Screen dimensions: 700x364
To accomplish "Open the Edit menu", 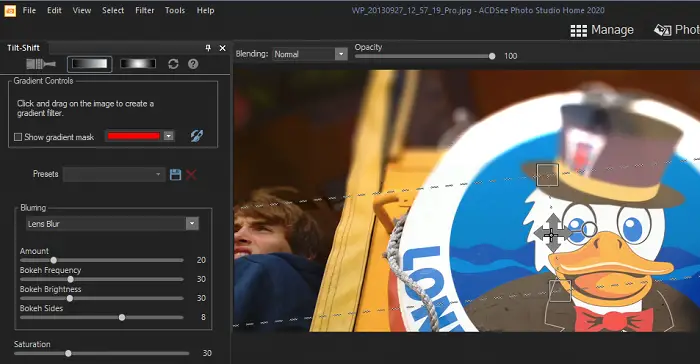I will click(54, 10).
